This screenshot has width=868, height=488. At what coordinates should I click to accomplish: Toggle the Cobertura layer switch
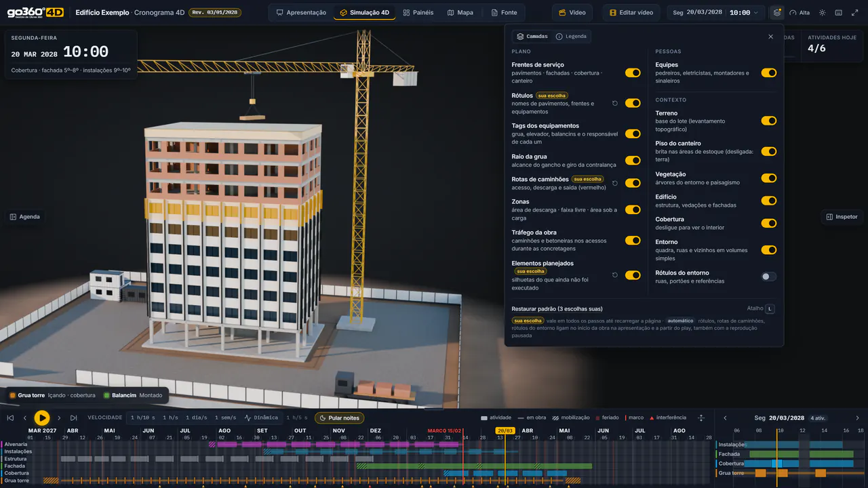point(768,223)
